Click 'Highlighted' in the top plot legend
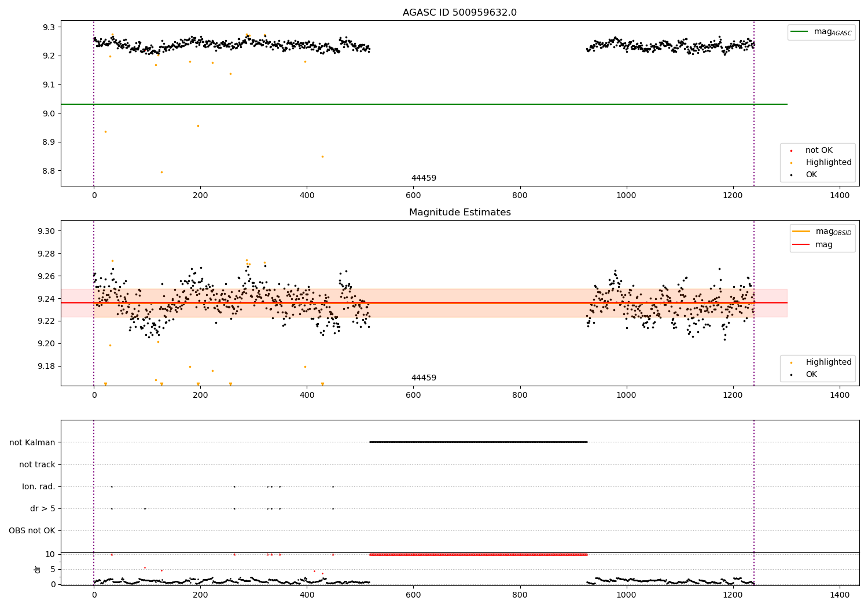 pos(829,163)
